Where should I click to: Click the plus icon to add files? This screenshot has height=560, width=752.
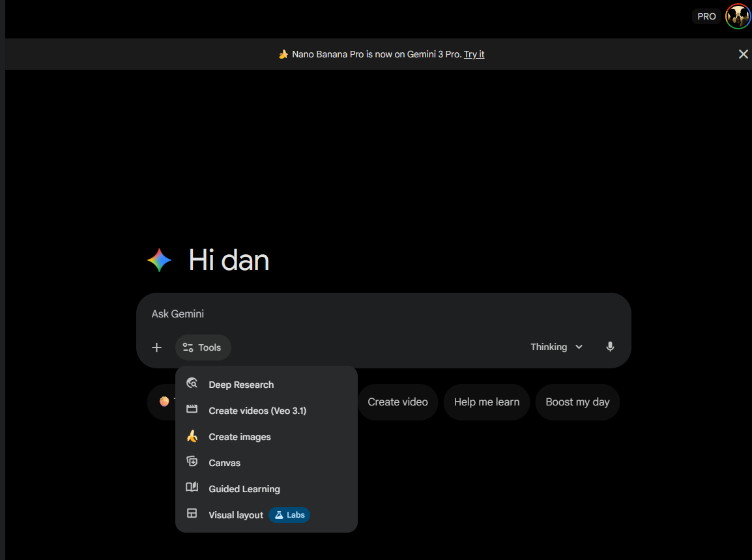[x=156, y=347]
